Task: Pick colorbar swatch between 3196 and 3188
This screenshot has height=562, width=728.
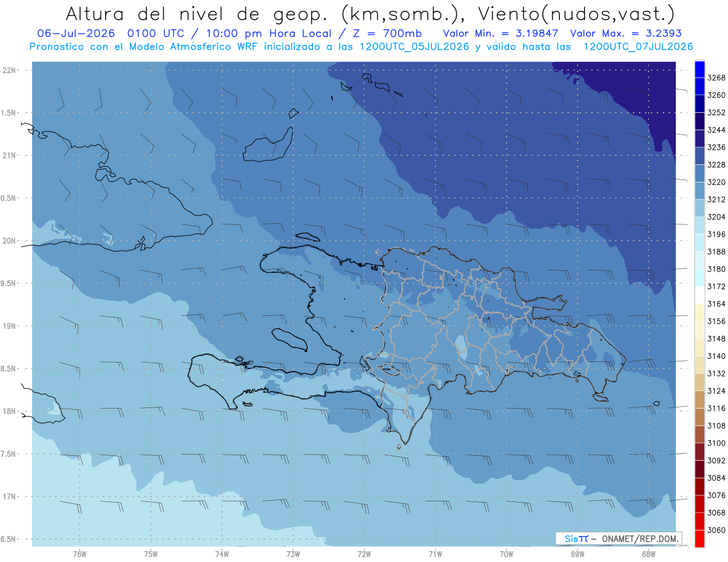Action: pyautogui.click(x=699, y=243)
